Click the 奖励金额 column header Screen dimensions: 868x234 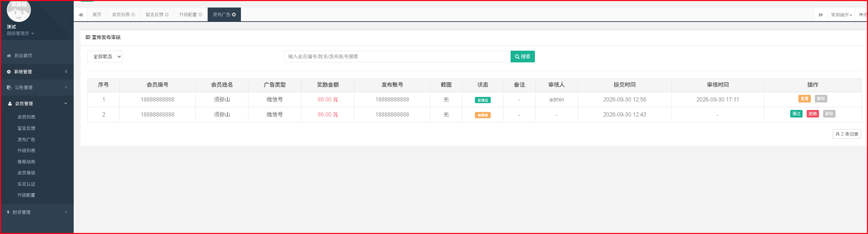point(328,85)
